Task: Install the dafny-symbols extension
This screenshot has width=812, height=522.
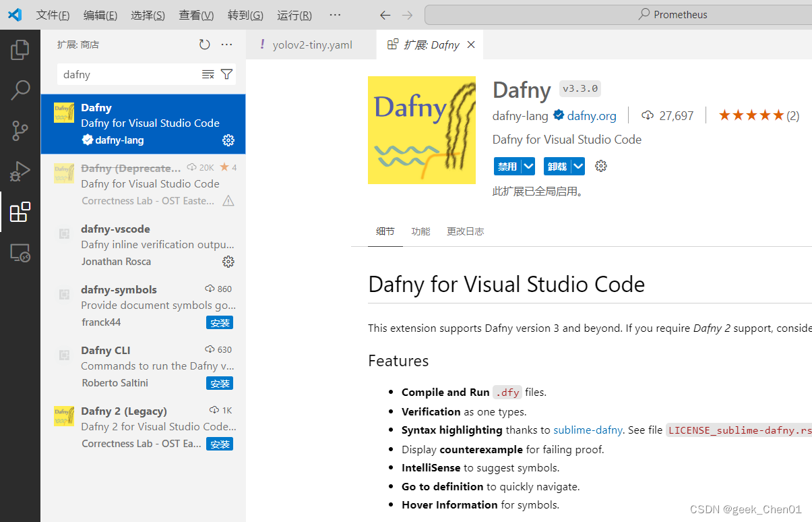Action: click(x=220, y=323)
